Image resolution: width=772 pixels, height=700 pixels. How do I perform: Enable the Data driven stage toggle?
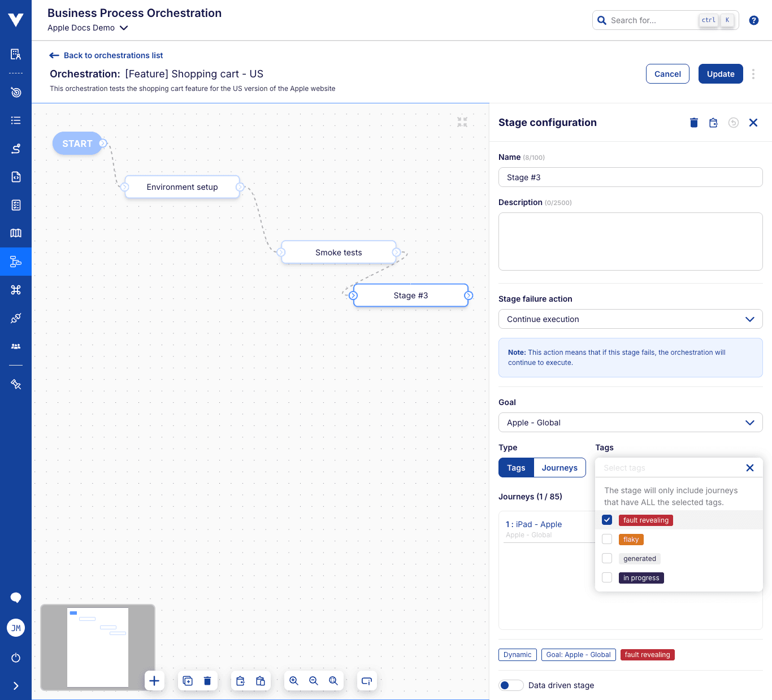tap(511, 685)
